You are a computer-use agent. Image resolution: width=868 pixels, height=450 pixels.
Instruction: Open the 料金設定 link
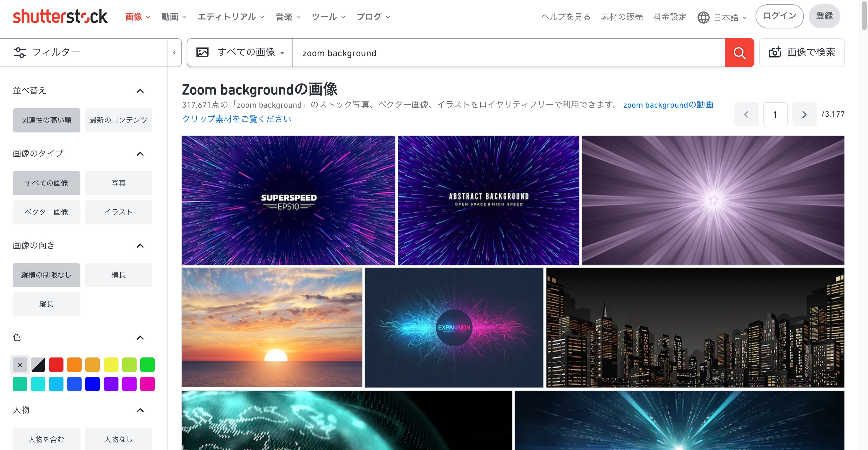(669, 17)
